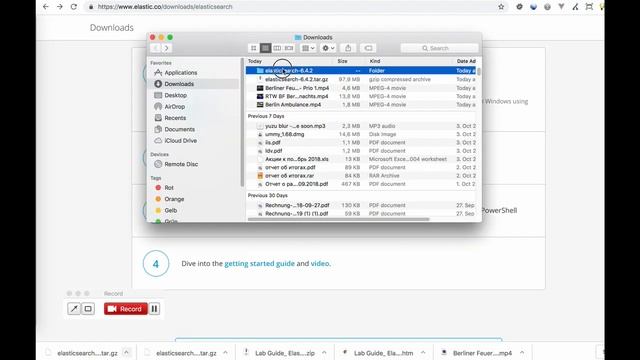Sort Finder list by Size column
This screenshot has width=640, height=360.
[x=343, y=61]
